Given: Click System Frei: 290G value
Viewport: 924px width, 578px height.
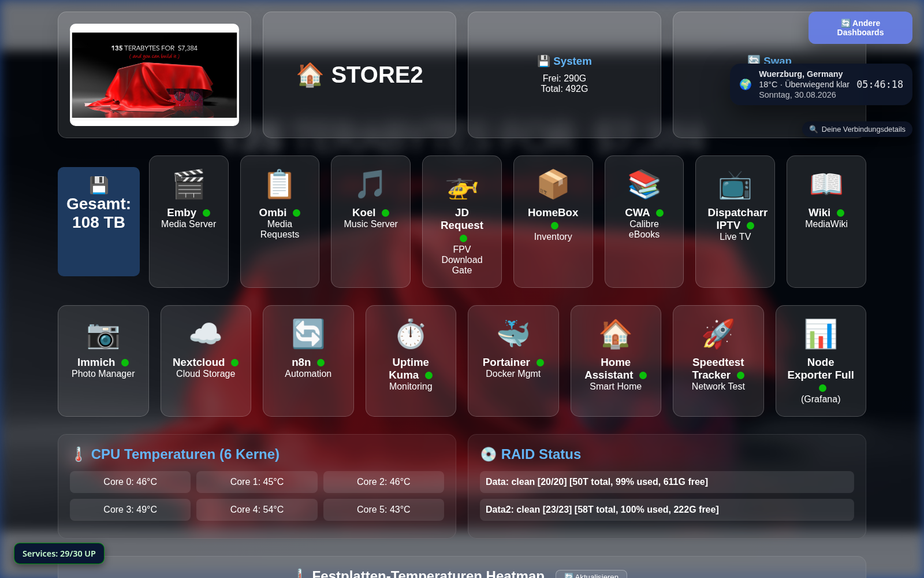Looking at the screenshot, I should pyautogui.click(x=564, y=78).
